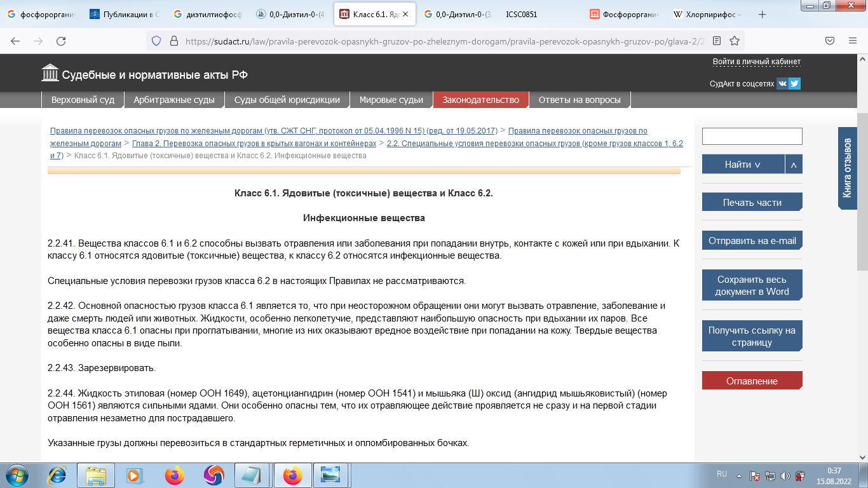
Task: Click the Firefox reload page icon
Action: [61, 41]
